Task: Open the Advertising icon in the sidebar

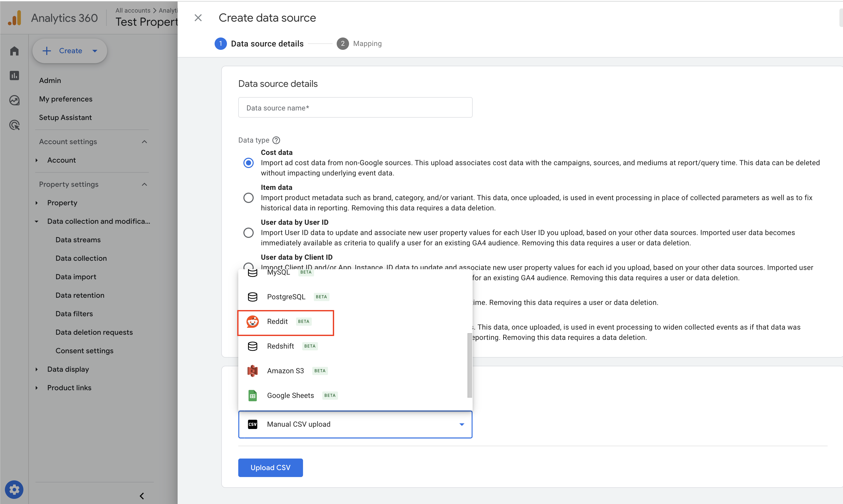Action: coord(14,125)
